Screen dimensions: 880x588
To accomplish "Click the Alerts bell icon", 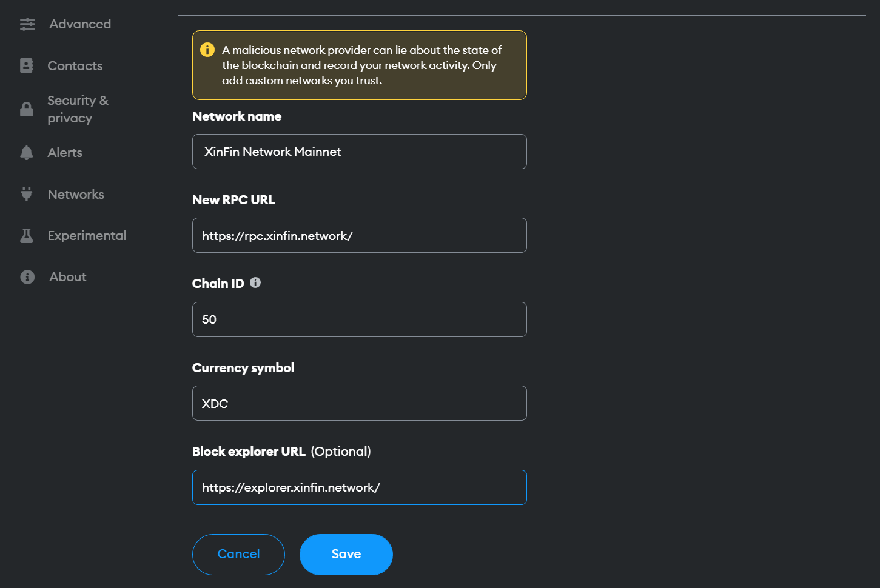I will (x=27, y=152).
